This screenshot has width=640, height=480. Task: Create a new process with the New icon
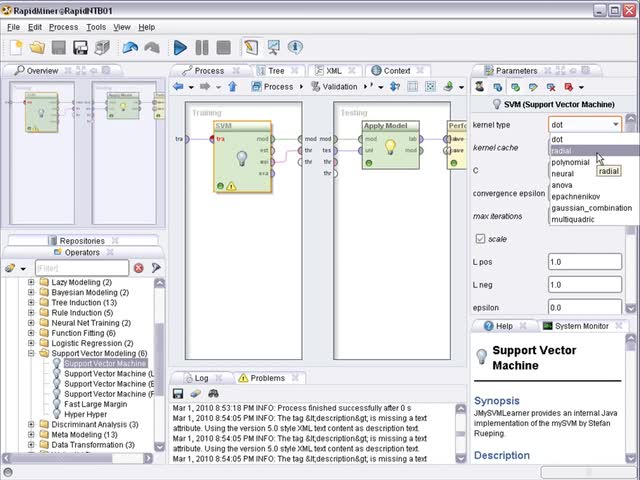pos(16,48)
